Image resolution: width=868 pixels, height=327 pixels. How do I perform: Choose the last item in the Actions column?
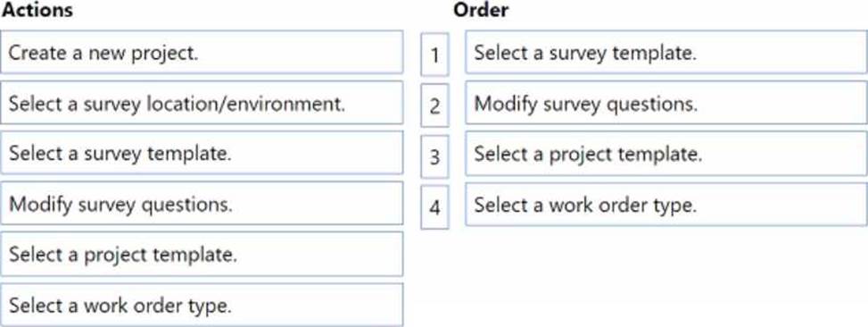point(202,305)
